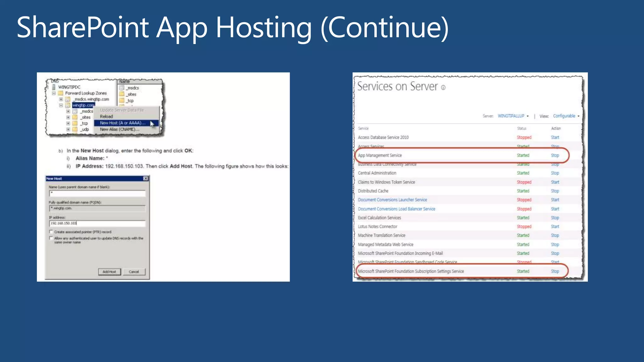This screenshot has width=644, height=362.
Task: Click Started status of Central Administration
Action: click(x=523, y=173)
